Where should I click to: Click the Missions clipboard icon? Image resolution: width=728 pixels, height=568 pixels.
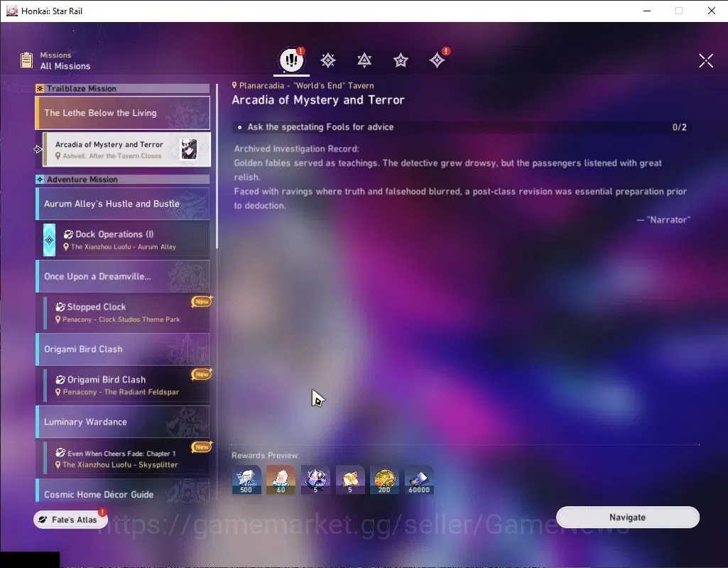click(x=26, y=60)
